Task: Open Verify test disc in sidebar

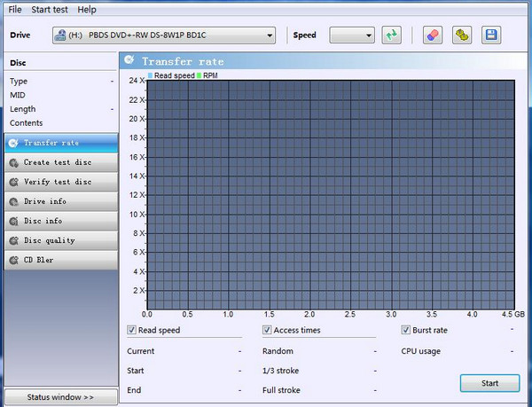Action: pos(59,182)
